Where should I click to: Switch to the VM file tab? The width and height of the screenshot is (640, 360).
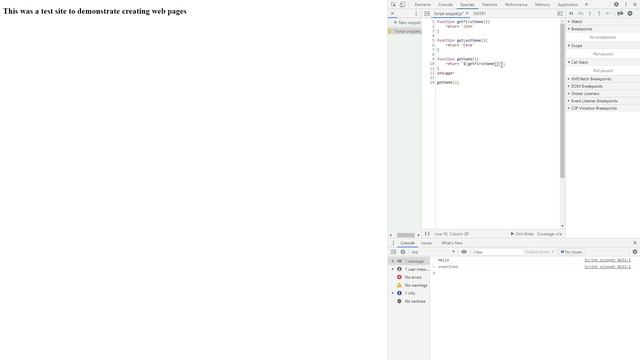click(479, 13)
